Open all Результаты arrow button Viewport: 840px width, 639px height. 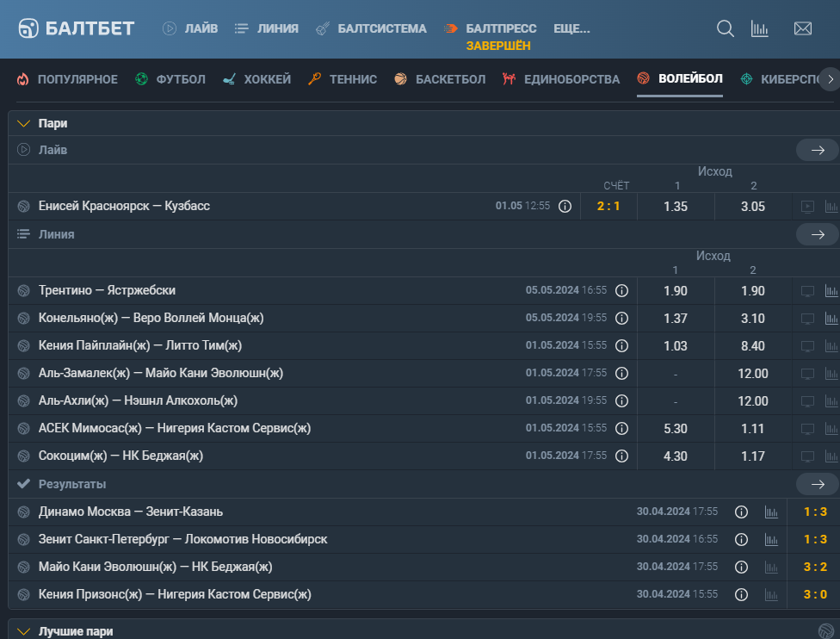(x=818, y=484)
